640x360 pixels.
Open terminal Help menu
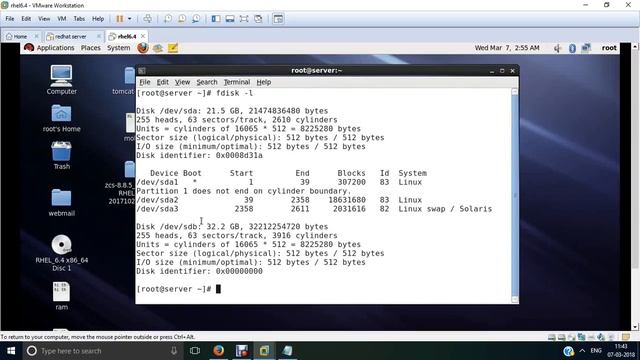coord(264,82)
